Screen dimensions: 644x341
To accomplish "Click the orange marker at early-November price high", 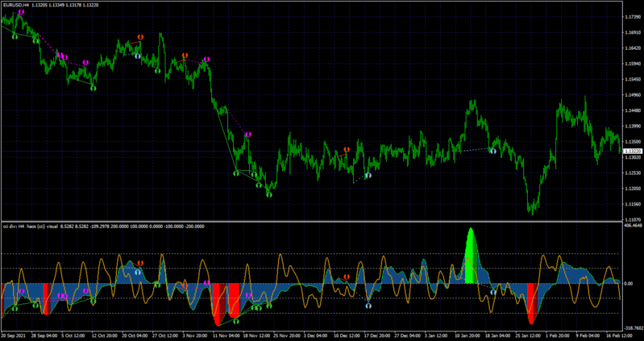I will 185,56.
